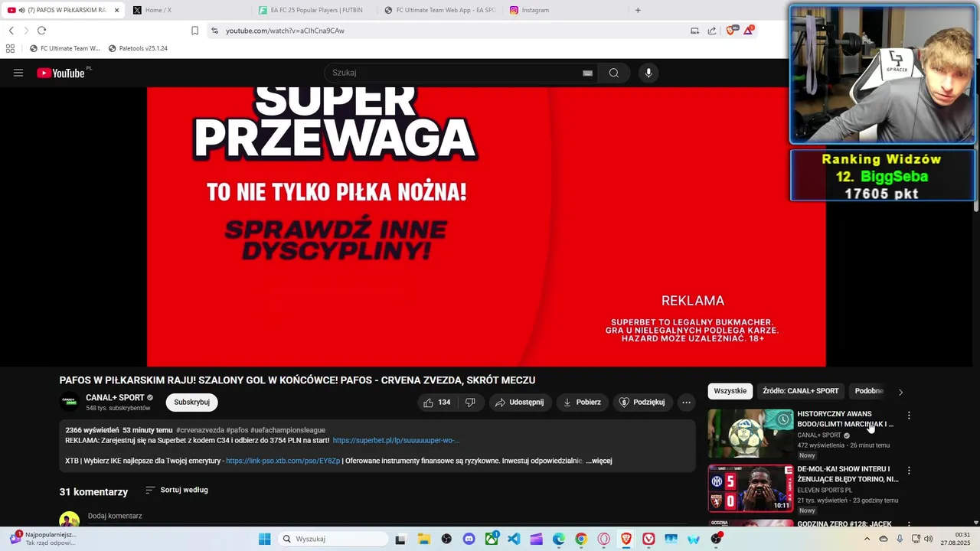Open Discord from the taskbar
Image resolution: width=980 pixels, height=551 pixels.
469,539
